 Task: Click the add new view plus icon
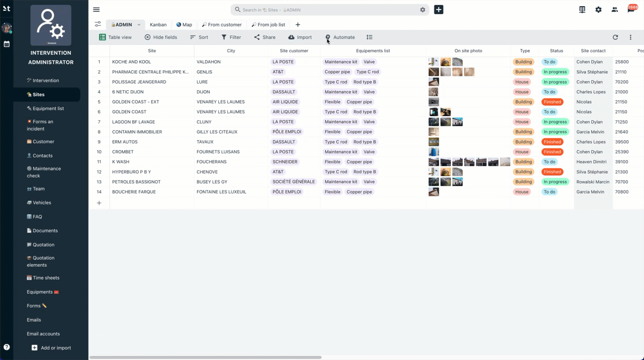click(298, 25)
